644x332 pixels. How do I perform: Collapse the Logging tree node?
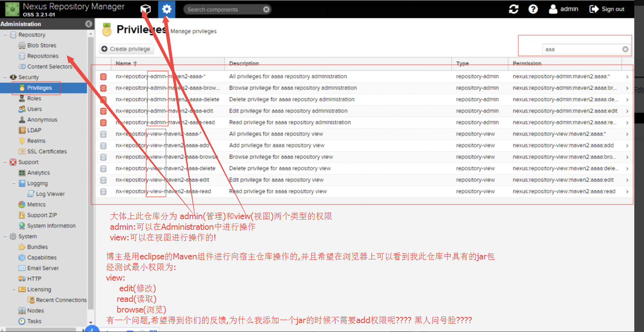(14, 183)
